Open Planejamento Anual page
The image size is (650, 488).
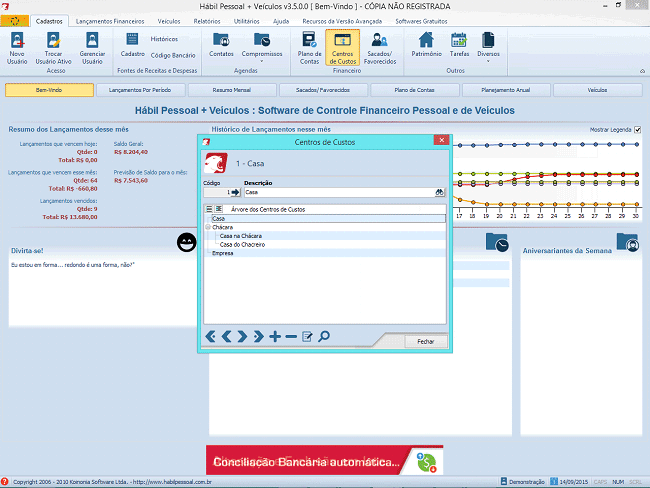pos(506,90)
